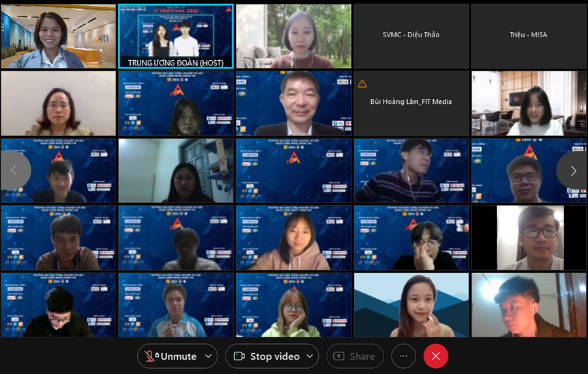Select the Bùi Hoàng Lâm_FIT Media name label
Screen dimensions: 588x374
pyautogui.click(x=411, y=101)
